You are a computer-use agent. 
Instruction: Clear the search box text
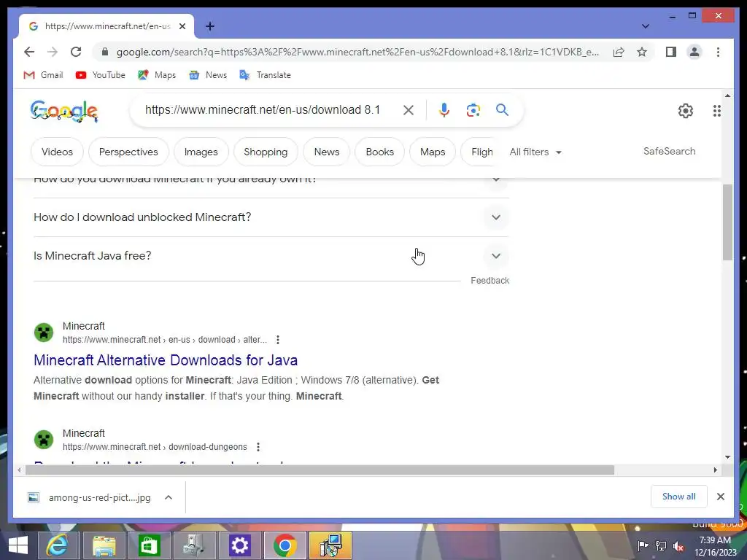click(x=409, y=110)
